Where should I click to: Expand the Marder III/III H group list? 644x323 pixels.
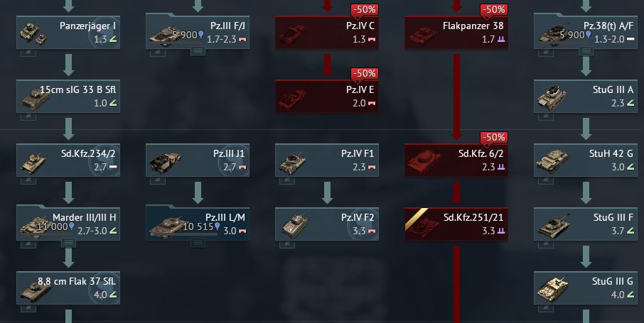pos(68,243)
